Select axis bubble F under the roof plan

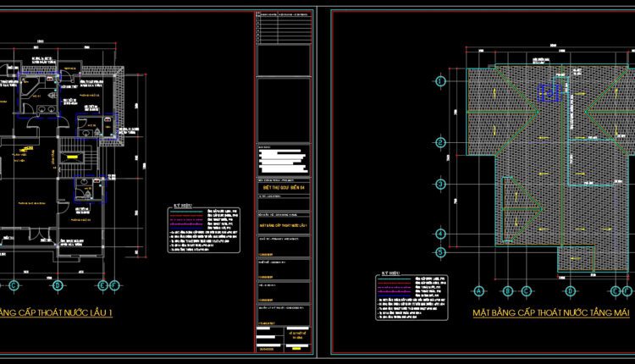click(627, 291)
